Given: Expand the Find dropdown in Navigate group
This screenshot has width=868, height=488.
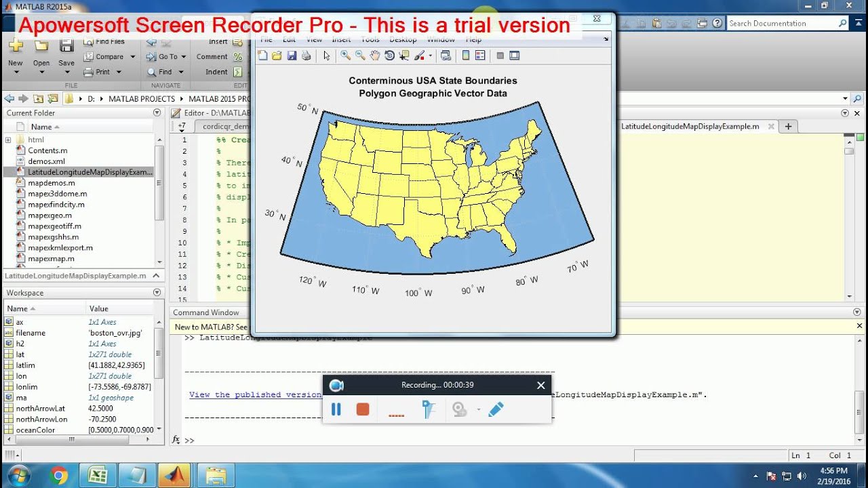Looking at the screenshot, I should click(180, 72).
